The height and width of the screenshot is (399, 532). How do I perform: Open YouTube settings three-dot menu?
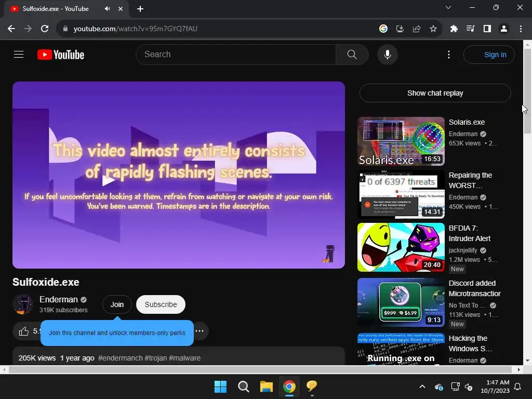448,55
